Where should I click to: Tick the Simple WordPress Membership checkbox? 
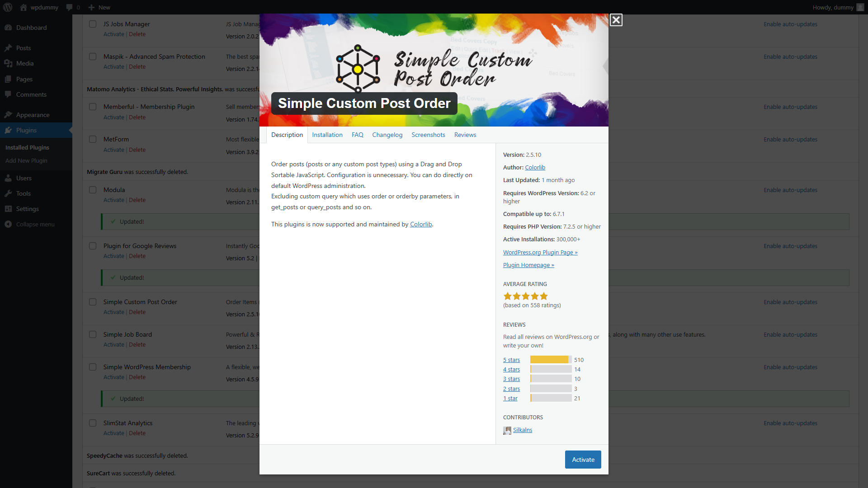[x=93, y=367]
